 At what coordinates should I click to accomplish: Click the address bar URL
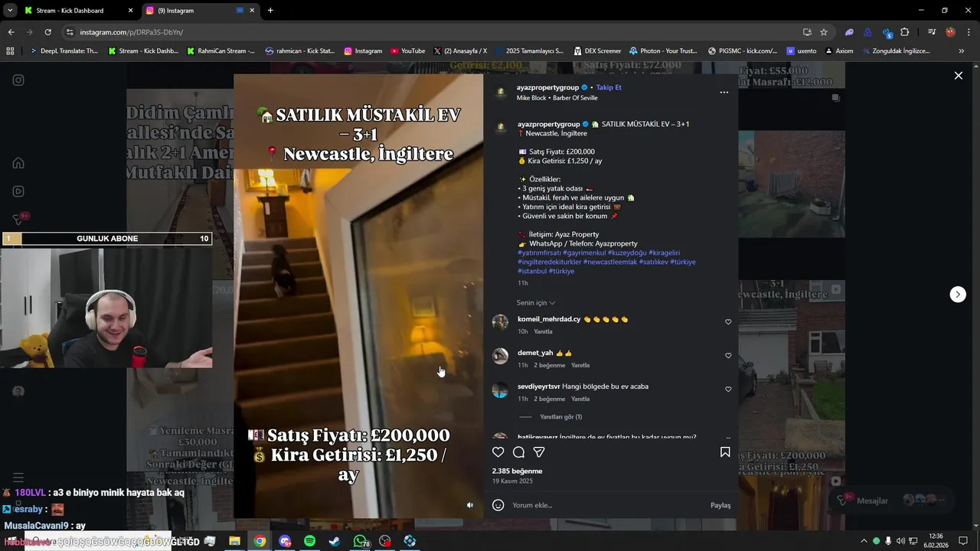pos(132,32)
